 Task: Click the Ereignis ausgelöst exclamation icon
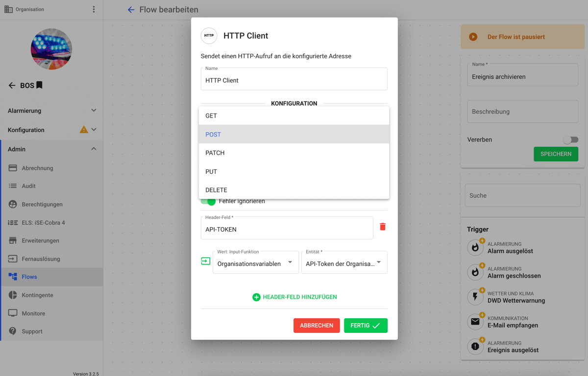pos(475,347)
